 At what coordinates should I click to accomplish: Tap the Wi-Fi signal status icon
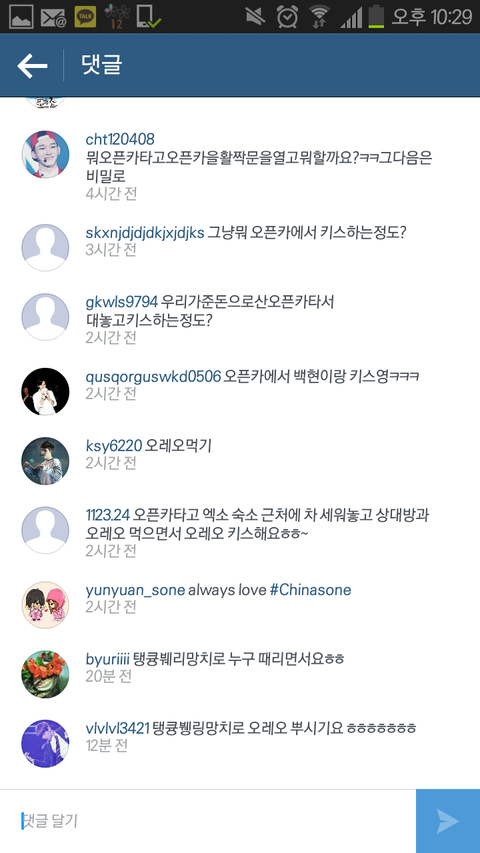coord(319,17)
